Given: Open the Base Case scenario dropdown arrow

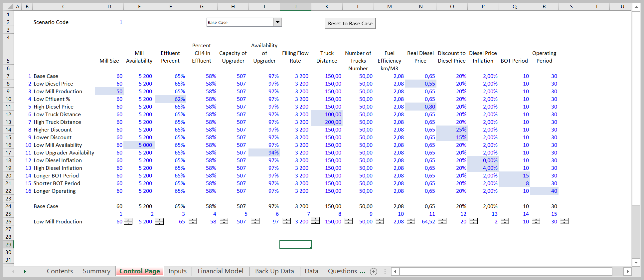Looking at the screenshot, I should pyautogui.click(x=277, y=22).
